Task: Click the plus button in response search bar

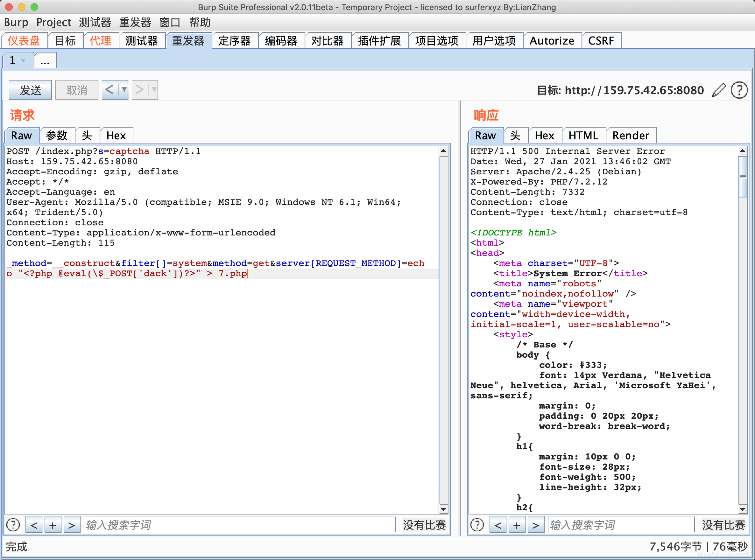Action: [517, 525]
